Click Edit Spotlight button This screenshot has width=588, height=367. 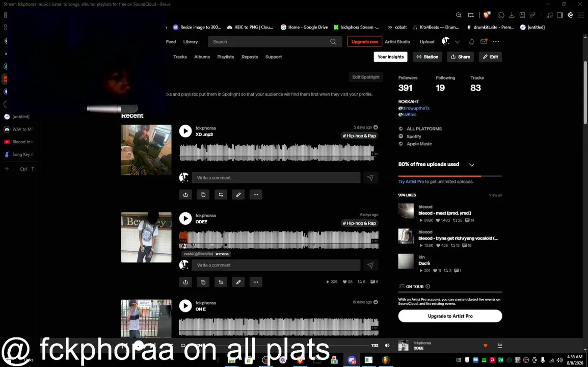click(x=366, y=77)
